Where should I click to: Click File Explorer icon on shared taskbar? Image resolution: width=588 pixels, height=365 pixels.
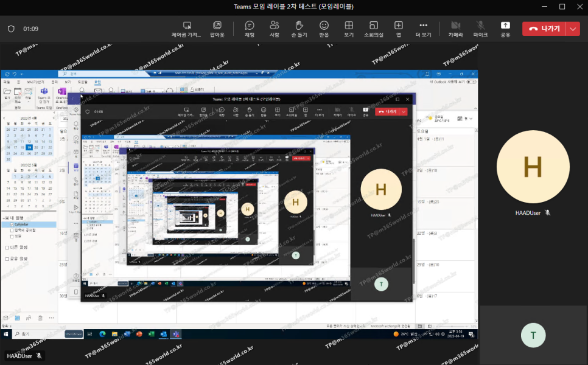[x=115, y=334]
